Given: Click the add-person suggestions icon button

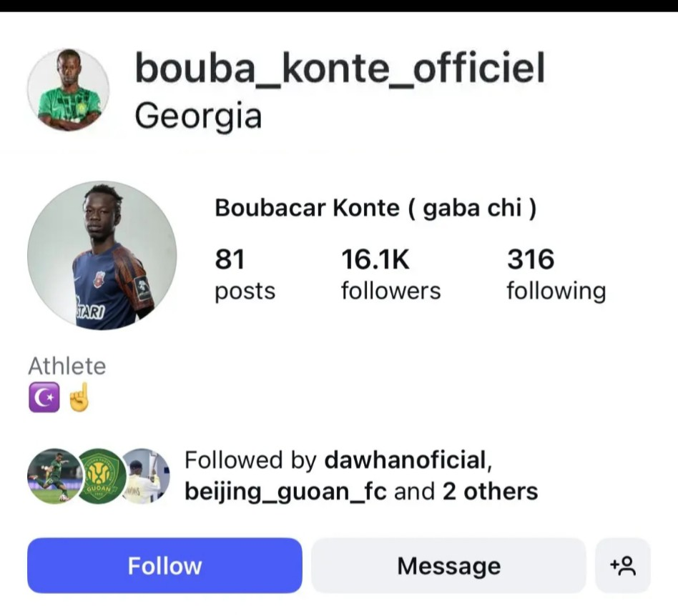Looking at the screenshot, I should 622,566.
